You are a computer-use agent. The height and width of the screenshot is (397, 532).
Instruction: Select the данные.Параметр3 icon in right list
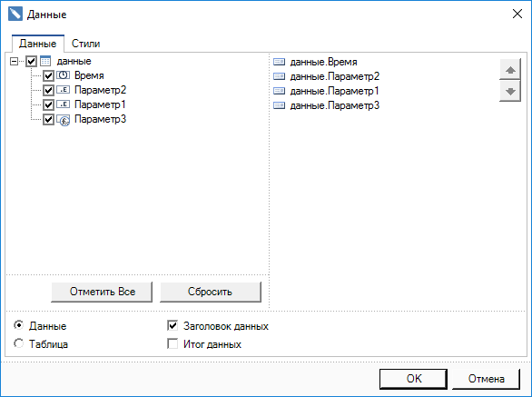[x=280, y=105]
